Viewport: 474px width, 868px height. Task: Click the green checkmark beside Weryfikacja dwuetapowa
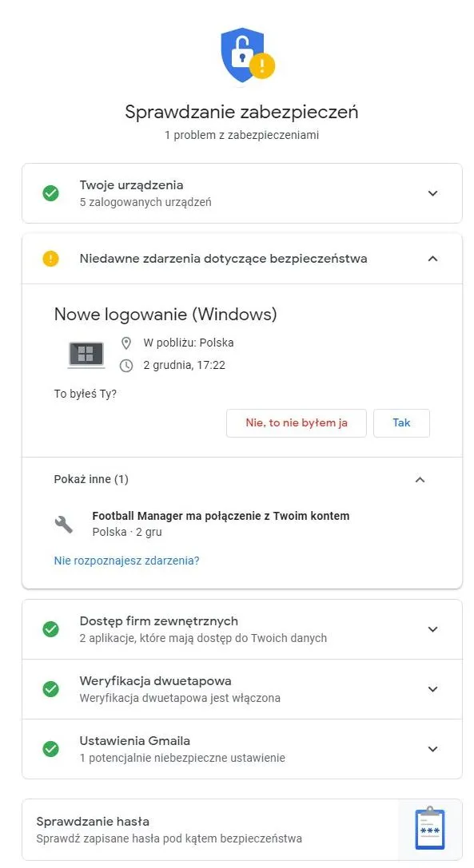click(51, 689)
